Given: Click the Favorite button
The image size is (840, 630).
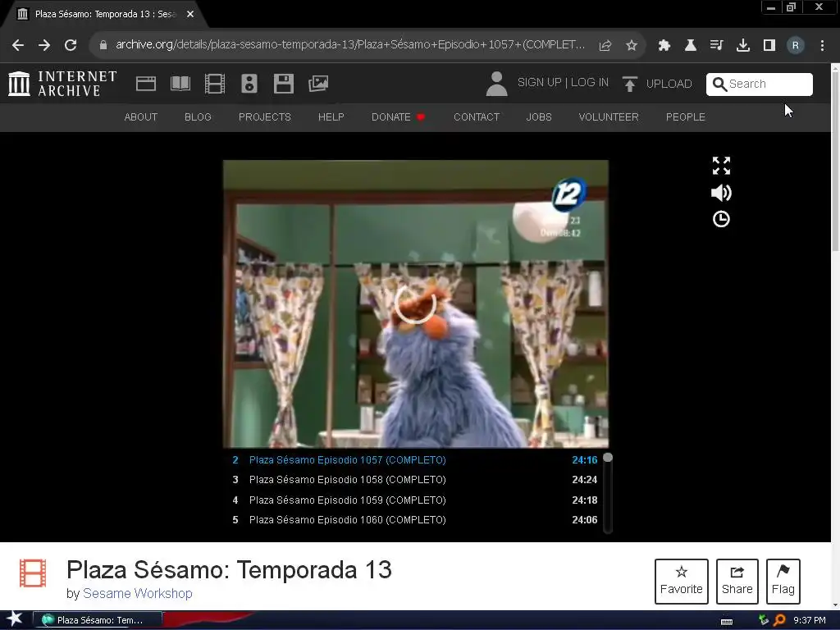Looking at the screenshot, I should point(682,582).
